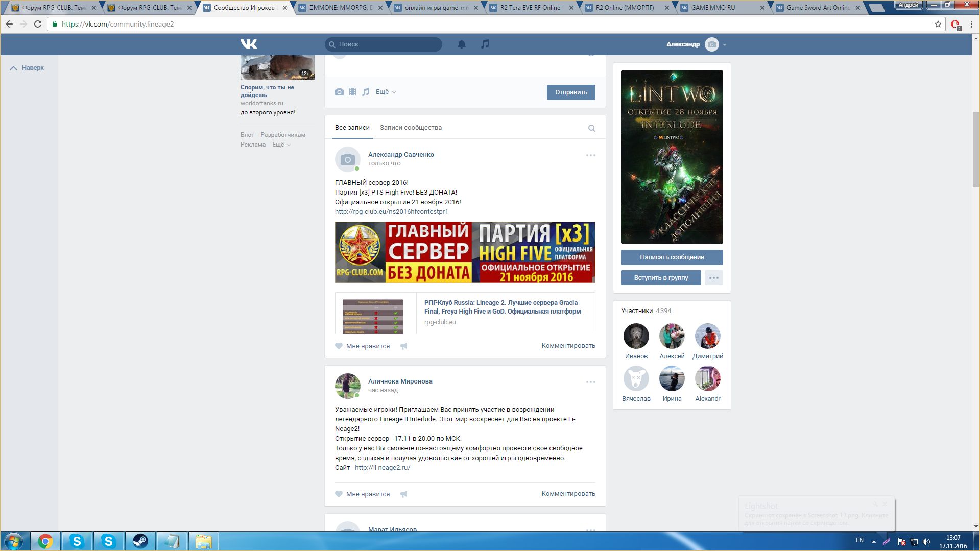Open rpg-club.eu/ns2016hfcontestpr1 link
Image resolution: width=980 pixels, height=551 pixels.
(391, 211)
